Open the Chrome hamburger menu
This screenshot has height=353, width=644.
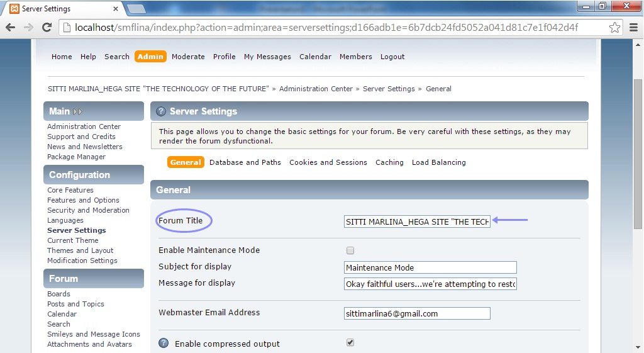tap(633, 28)
